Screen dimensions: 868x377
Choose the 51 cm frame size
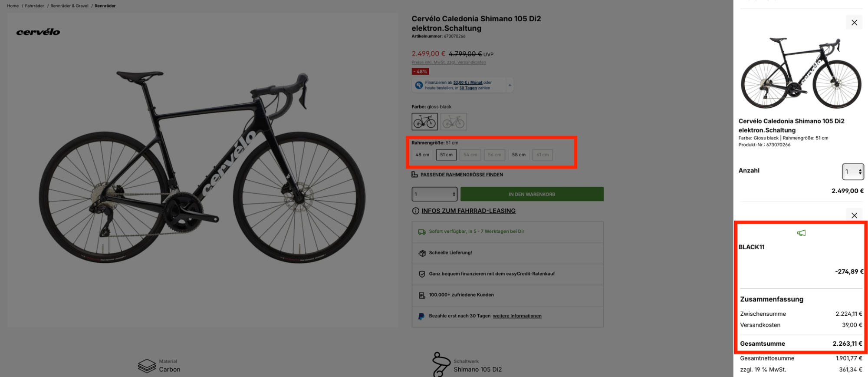coord(446,155)
